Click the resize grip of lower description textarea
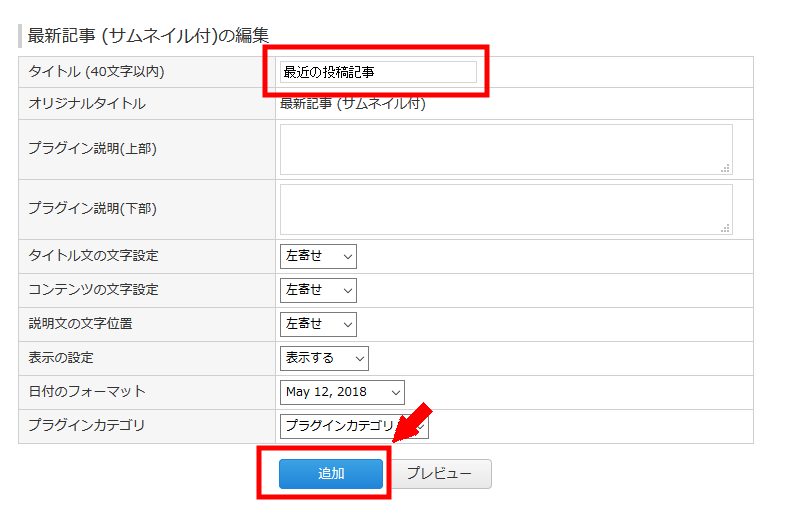This screenshot has height=509, width=799. point(726,229)
